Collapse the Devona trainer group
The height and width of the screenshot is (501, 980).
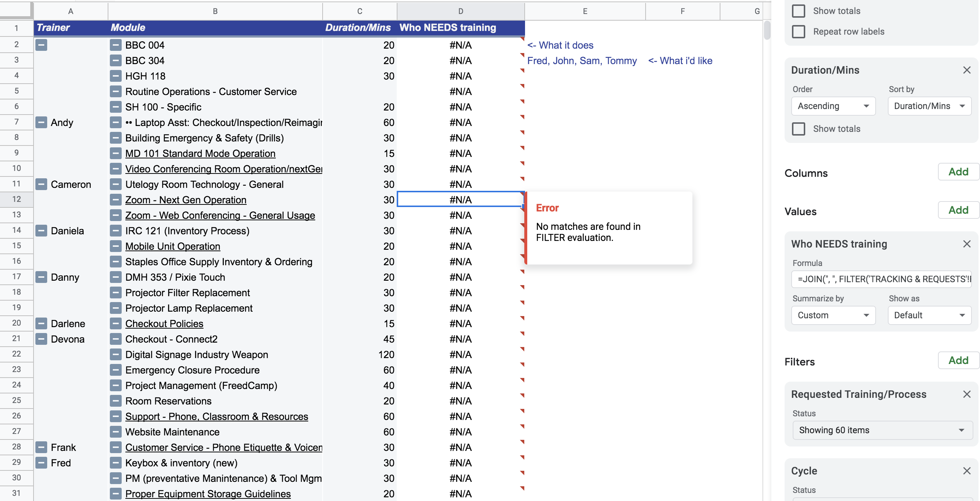pos(41,339)
